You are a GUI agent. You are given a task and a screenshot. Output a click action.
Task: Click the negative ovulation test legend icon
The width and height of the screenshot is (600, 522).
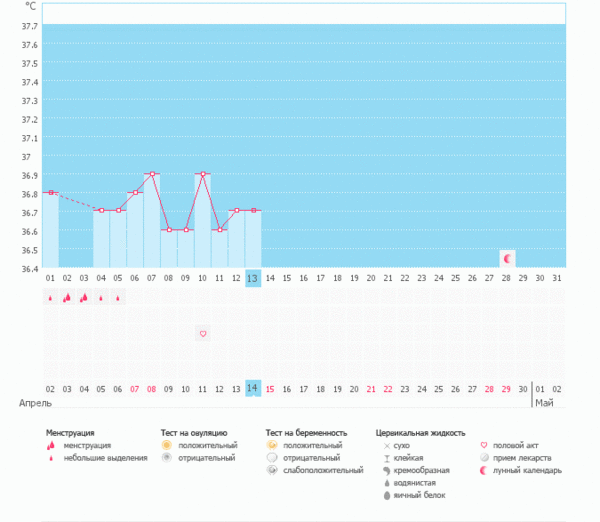point(168,458)
